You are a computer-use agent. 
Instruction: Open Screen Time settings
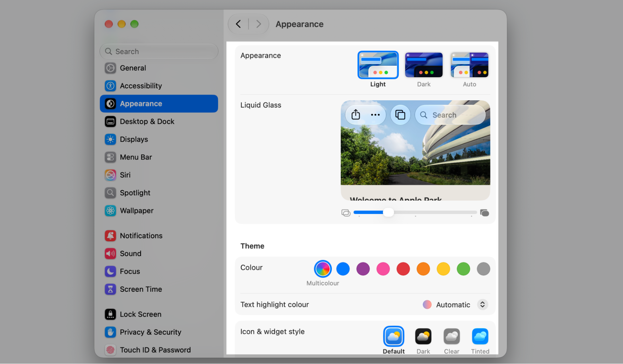tap(159, 289)
